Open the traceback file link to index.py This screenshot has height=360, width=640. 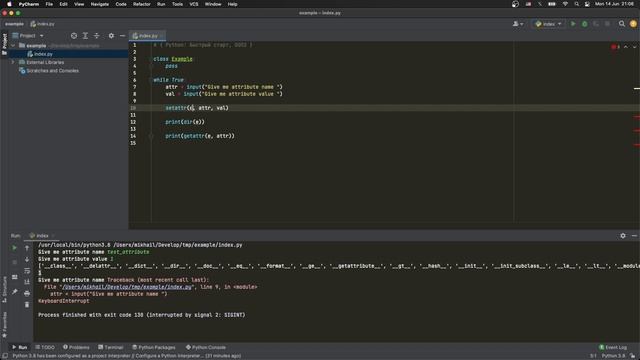[127, 287]
